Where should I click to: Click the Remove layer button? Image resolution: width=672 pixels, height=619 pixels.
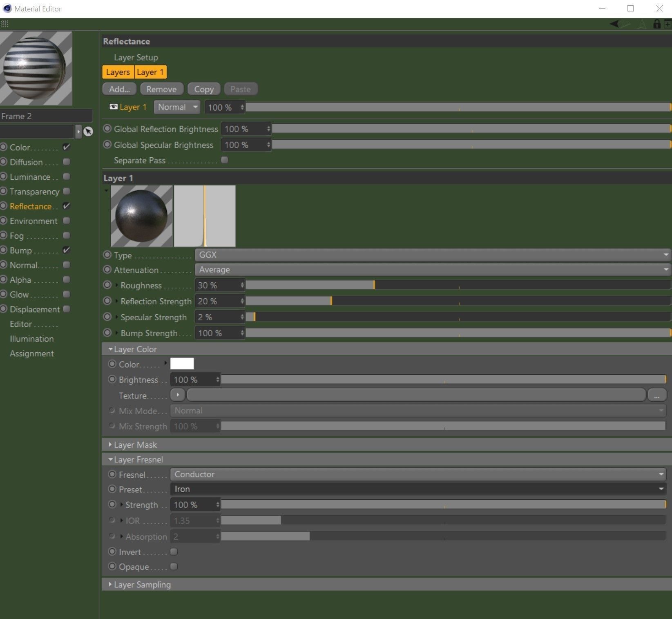[x=161, y=89]
